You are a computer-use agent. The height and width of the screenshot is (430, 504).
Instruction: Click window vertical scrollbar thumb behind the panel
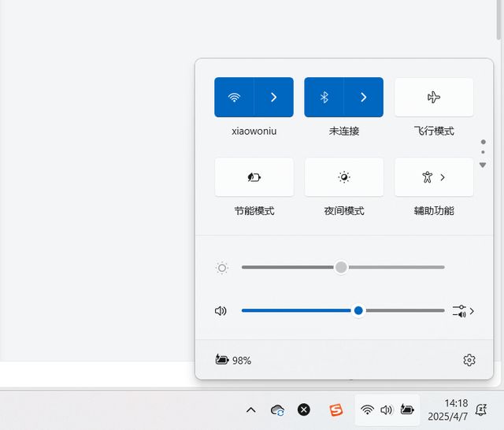(498, 20)
